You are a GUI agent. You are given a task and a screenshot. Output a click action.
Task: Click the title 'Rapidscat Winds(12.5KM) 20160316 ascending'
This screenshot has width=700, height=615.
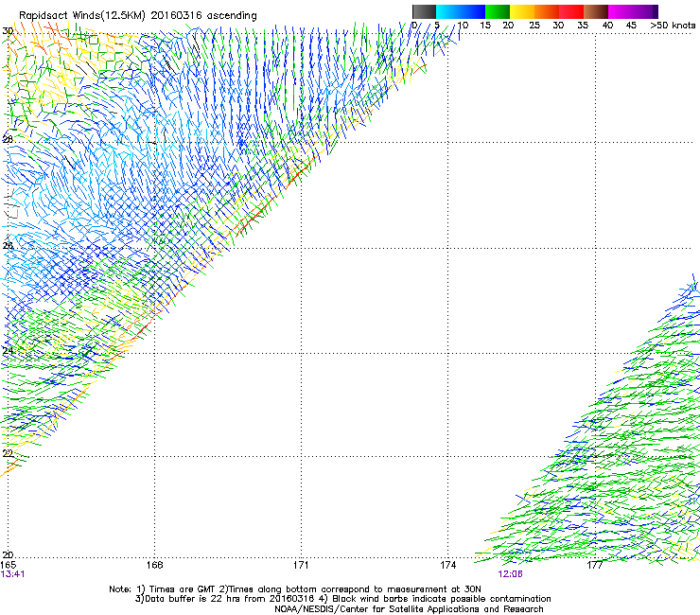click(138, 16)
